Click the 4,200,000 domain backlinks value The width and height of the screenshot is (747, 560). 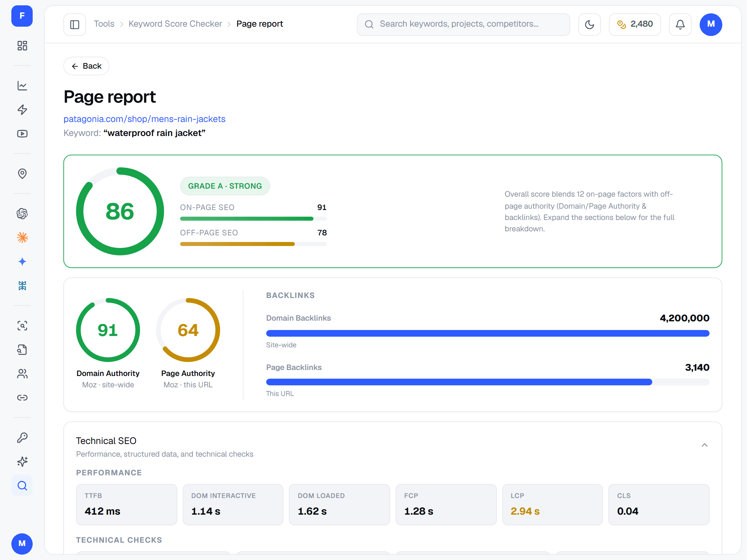pyautogui.click(x=685, y=318)
